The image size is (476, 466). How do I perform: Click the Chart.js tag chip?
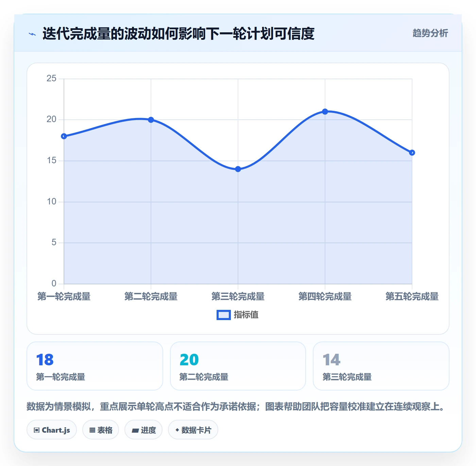tap(52, 430)
